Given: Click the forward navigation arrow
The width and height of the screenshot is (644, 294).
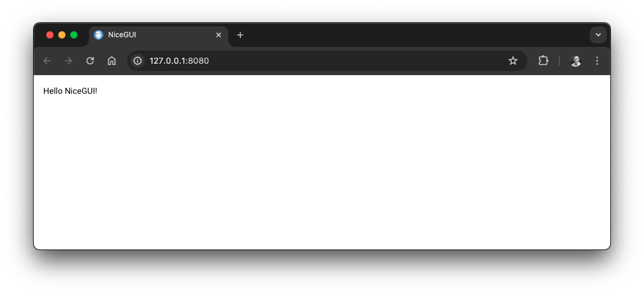Looking at the screenshot, I should click(x=68, y=61).
